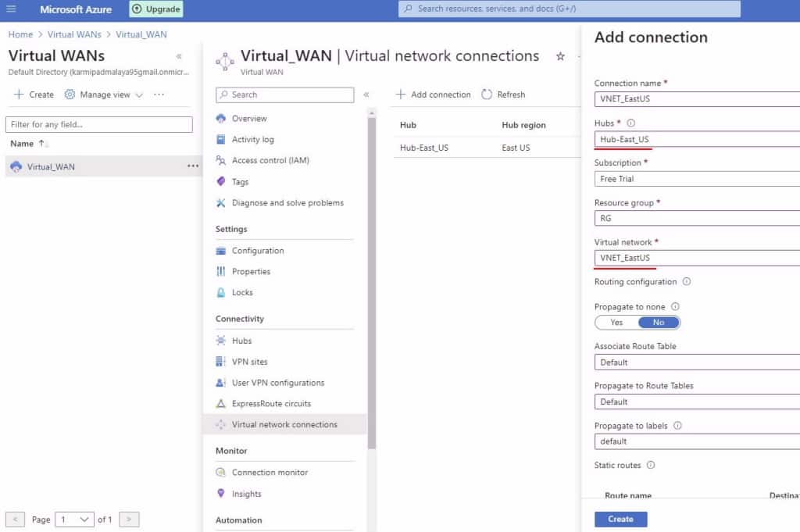Viewport: 800px width, 532px height.
Task: Select Hubs under Connectivity
Action: [x=242, y=341]
